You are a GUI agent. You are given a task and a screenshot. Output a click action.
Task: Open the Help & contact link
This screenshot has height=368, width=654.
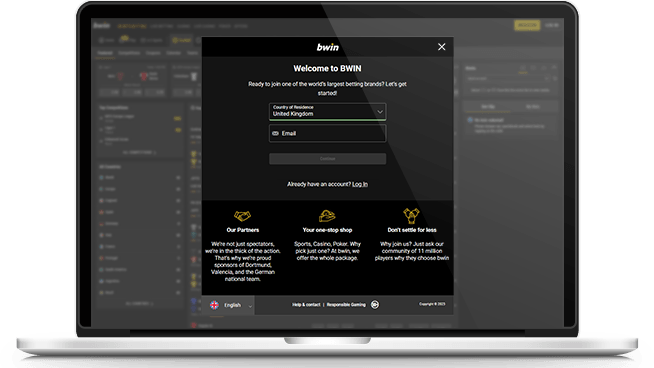click(306, 305)
